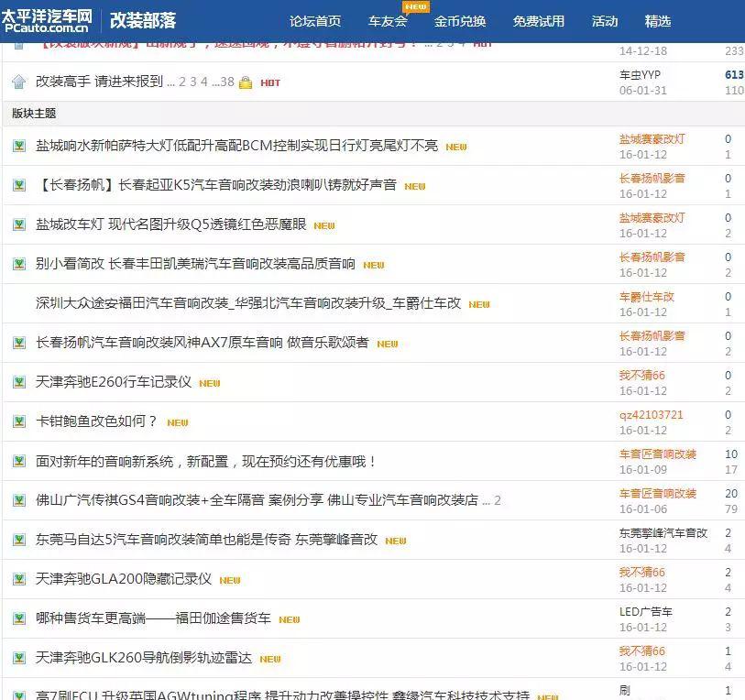Open author 长春扬帆影音 on 风神AX7 row
The width and height of the screenshot is (745, 700).
pos(652,336)
